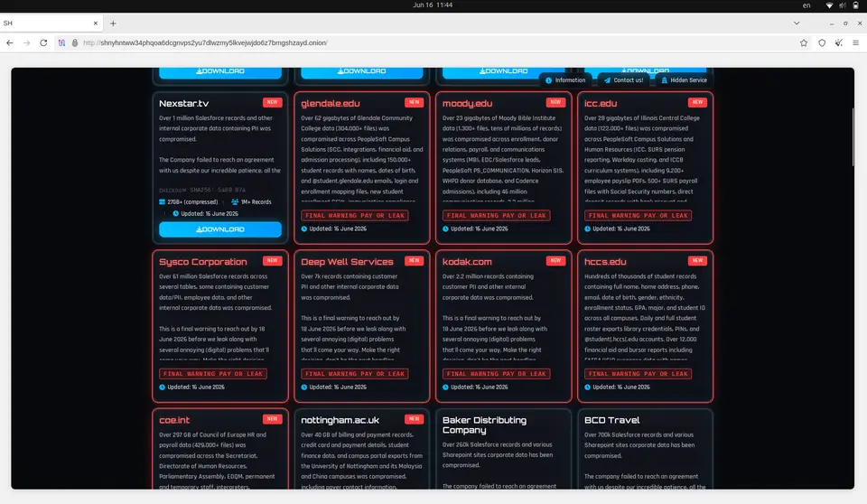This screenshot has width=867, height=504.
Task: Click the forward navigation arrow
Action: (x=26, y=42)
